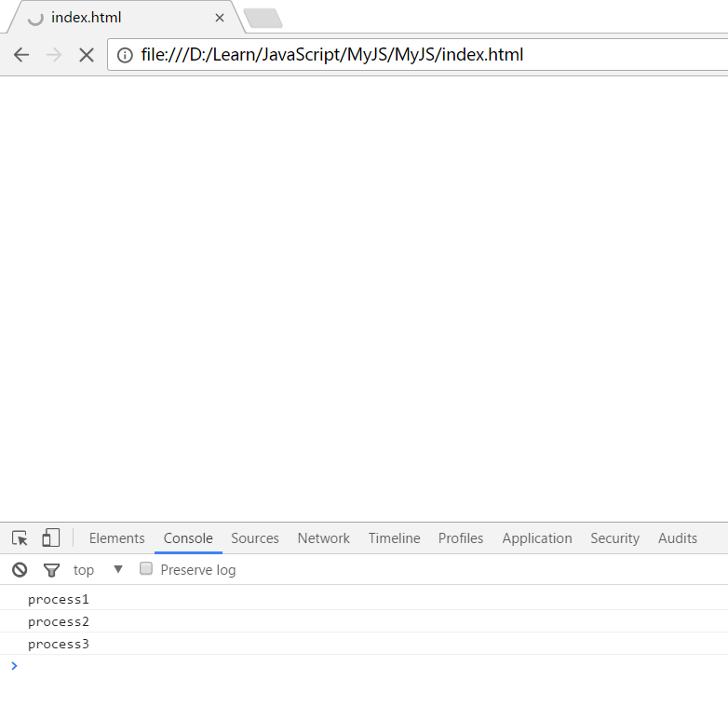Open the Timeline panel
This screenshot has height=721, width=728.
[394, 538]
